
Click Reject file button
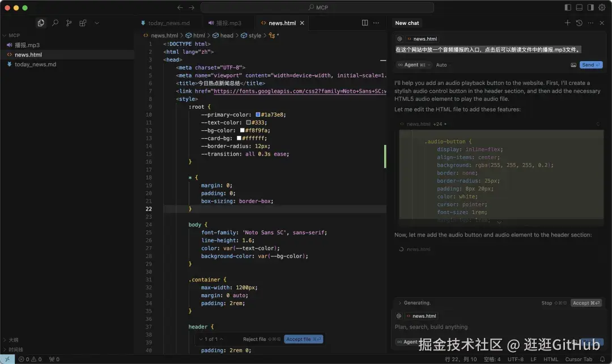pyautogui.click(x=261, y=339)
